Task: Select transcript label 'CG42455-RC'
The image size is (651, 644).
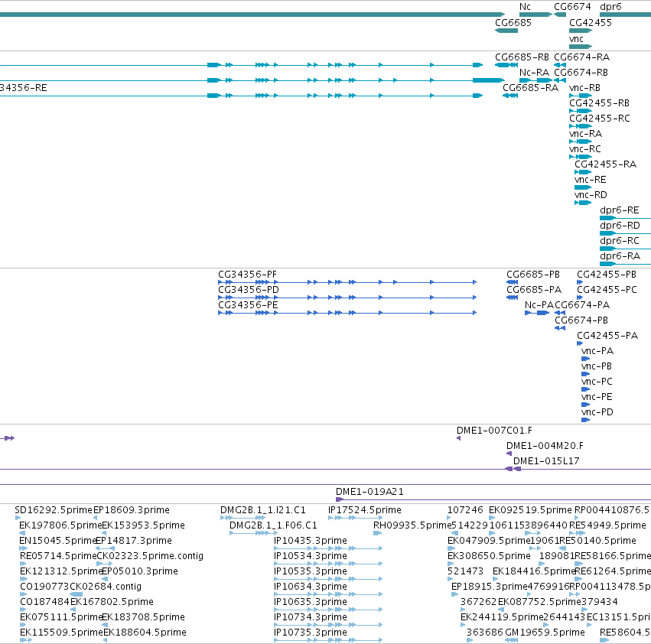Action: (600, 119)
